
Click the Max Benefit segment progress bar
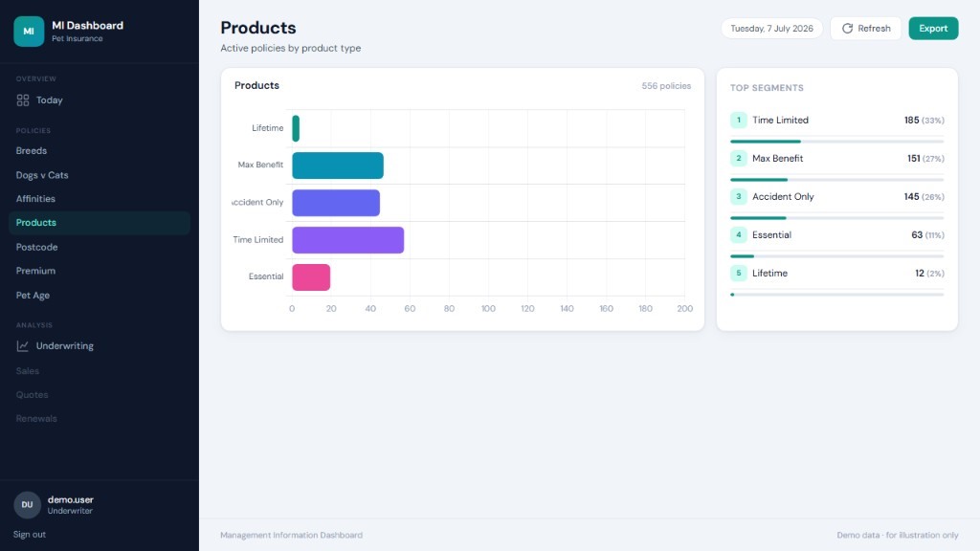(836, 180)
